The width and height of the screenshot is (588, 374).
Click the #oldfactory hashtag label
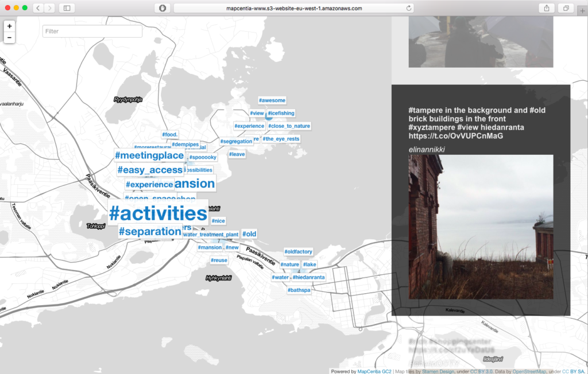coord(299,251)
